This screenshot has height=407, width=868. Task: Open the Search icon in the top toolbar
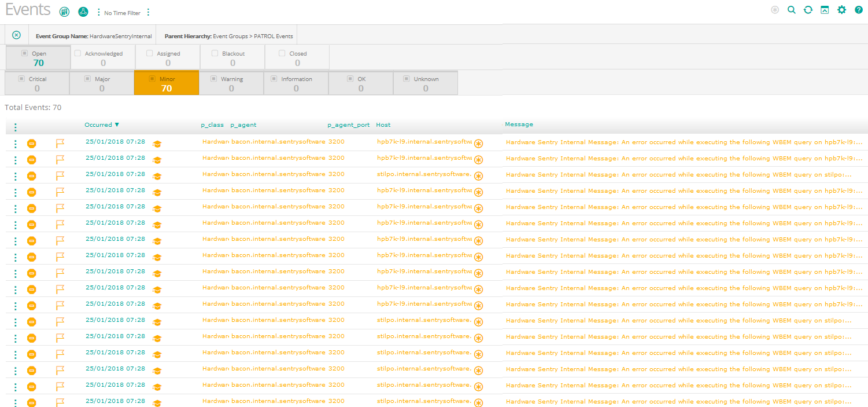point(792,10)
